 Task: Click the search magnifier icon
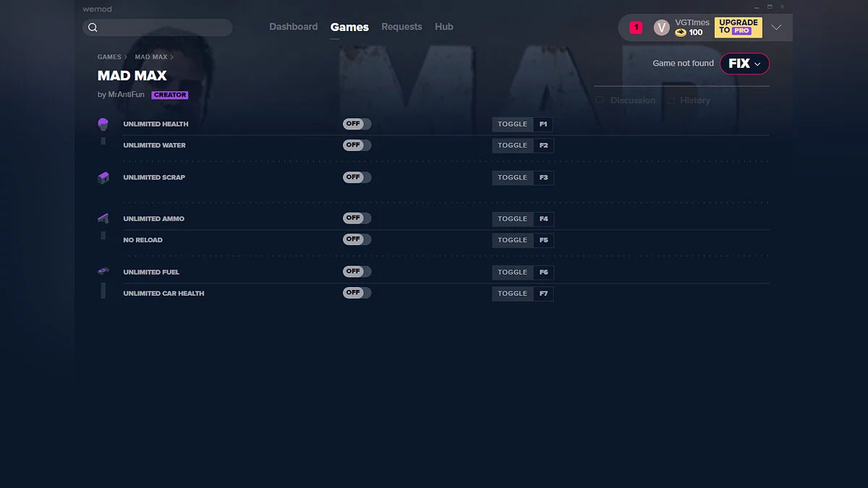(93, 27)
